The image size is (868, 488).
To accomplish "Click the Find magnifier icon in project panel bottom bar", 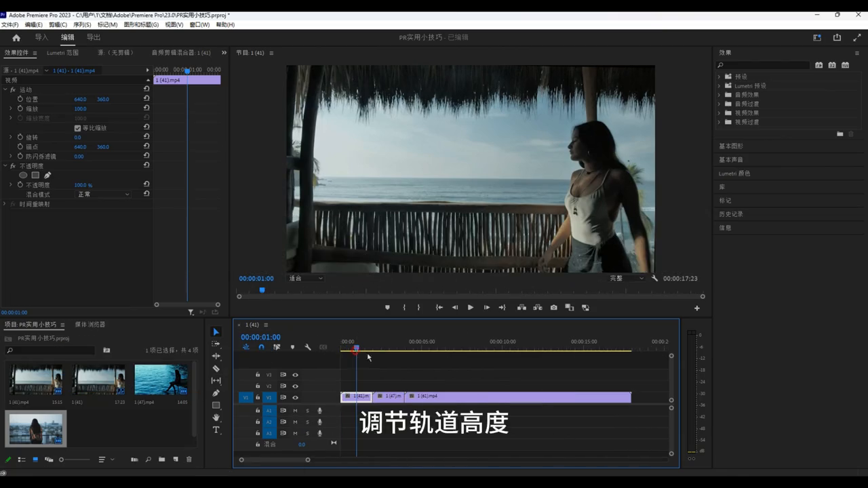I will tap(148, 460).
